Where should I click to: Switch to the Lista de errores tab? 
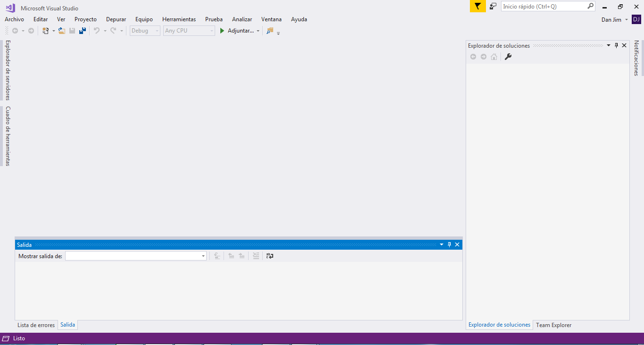coord(36,325)
